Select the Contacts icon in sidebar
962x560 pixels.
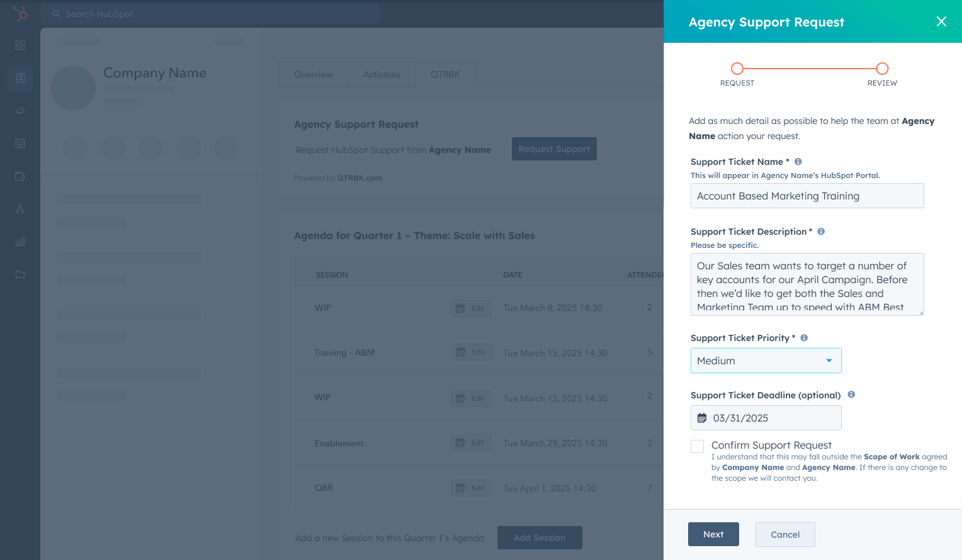[20, 78]
